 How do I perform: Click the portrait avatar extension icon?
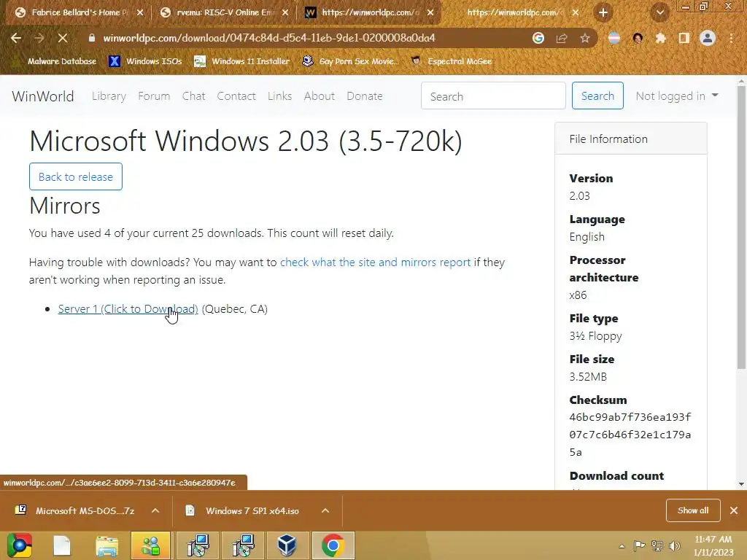pos(638,38)
